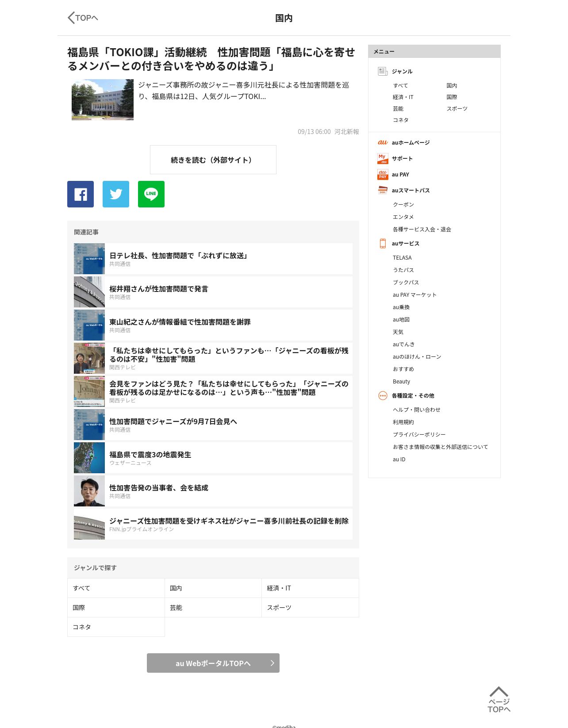This screenshot has width=568, height=728.
Task: Open thumbnail for 性加害告発の当事者 article
Action: [x=89, y=491]
